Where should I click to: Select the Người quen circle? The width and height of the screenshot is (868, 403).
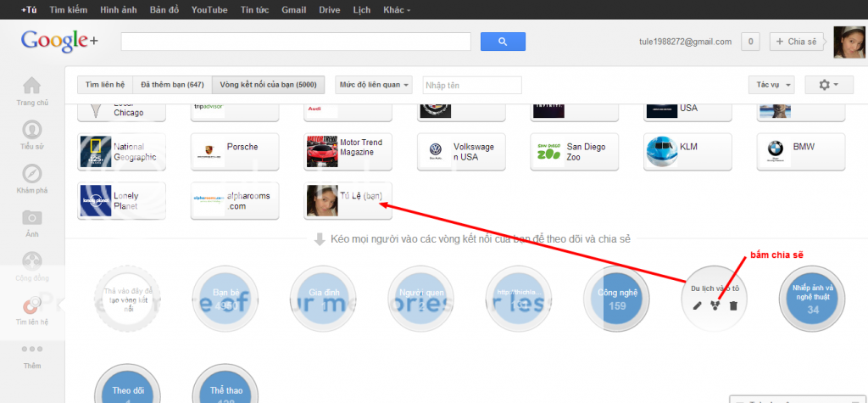tap(420, 299)
